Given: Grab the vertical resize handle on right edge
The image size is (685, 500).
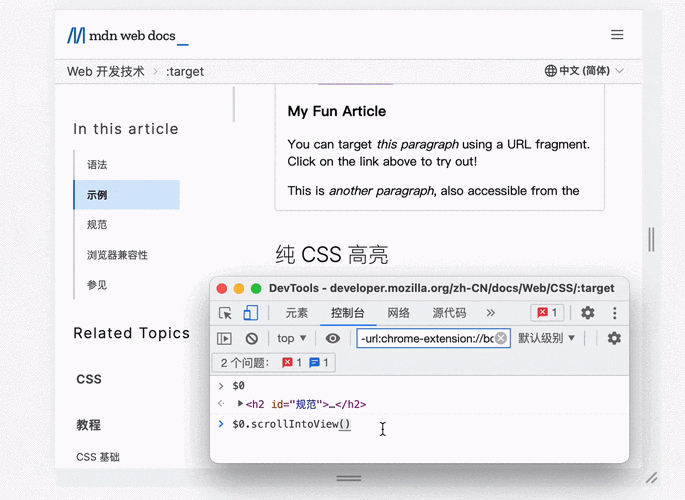Looking at the screenshot, I should click(651, 239).
